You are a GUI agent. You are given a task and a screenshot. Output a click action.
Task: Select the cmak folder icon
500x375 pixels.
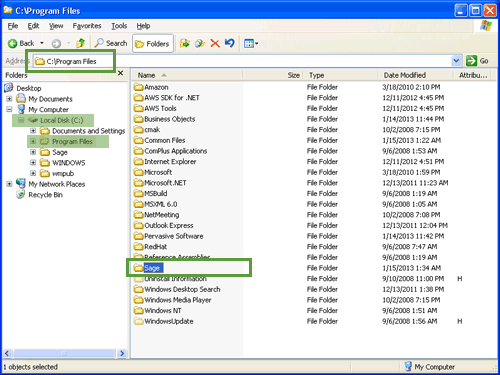(x=138, y=130)
